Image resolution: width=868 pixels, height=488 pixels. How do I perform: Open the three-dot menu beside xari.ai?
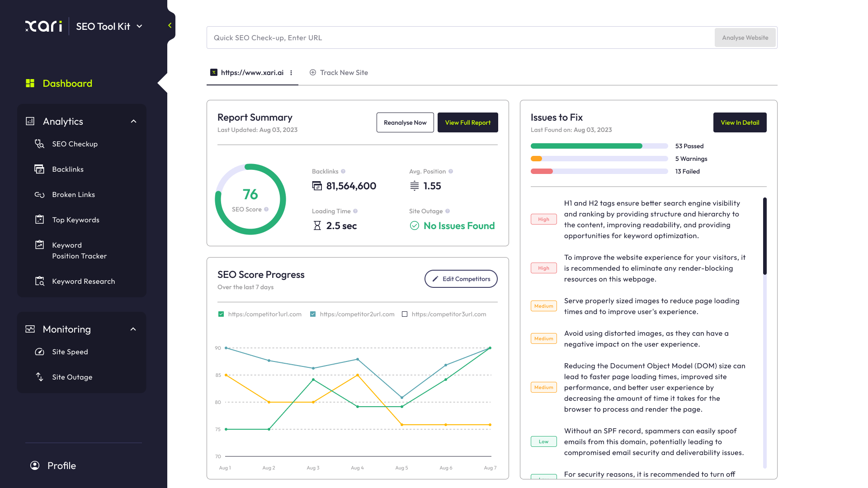(x=291, y=73)
